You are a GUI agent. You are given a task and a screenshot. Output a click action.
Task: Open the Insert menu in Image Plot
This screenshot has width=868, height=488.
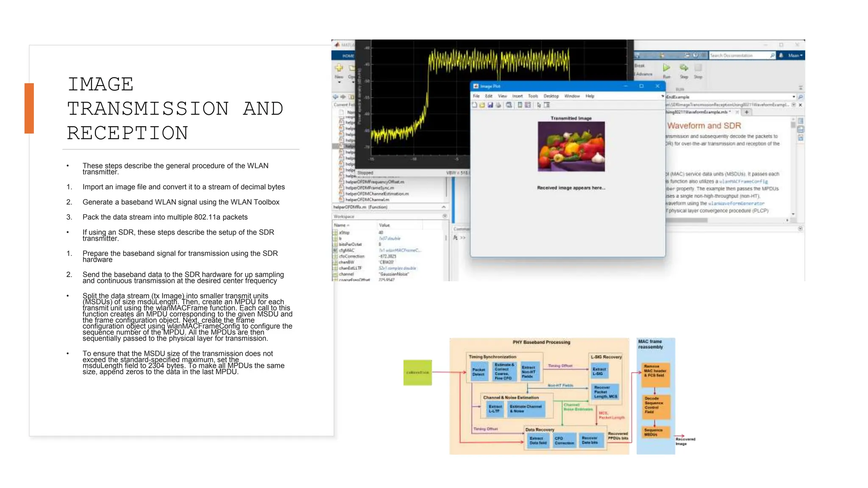pos(517,96)
